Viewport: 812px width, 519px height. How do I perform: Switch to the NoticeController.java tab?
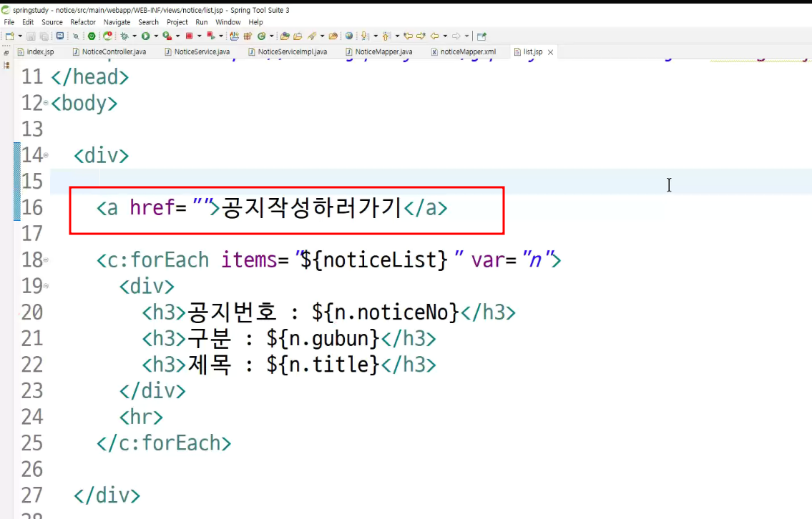pyautogui.click(x=109, y=51)
